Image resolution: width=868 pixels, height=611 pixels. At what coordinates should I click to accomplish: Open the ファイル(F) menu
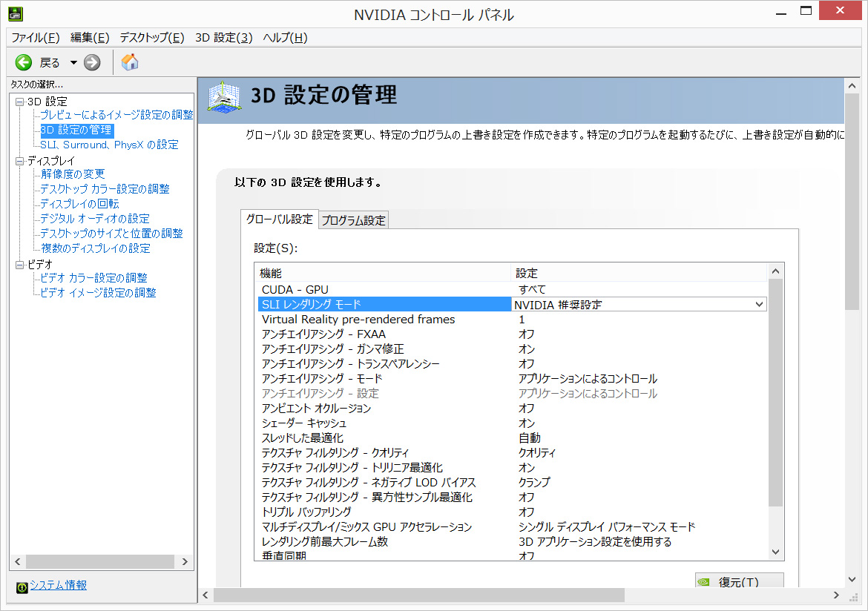pyautogui.click(x=35, y=38)
